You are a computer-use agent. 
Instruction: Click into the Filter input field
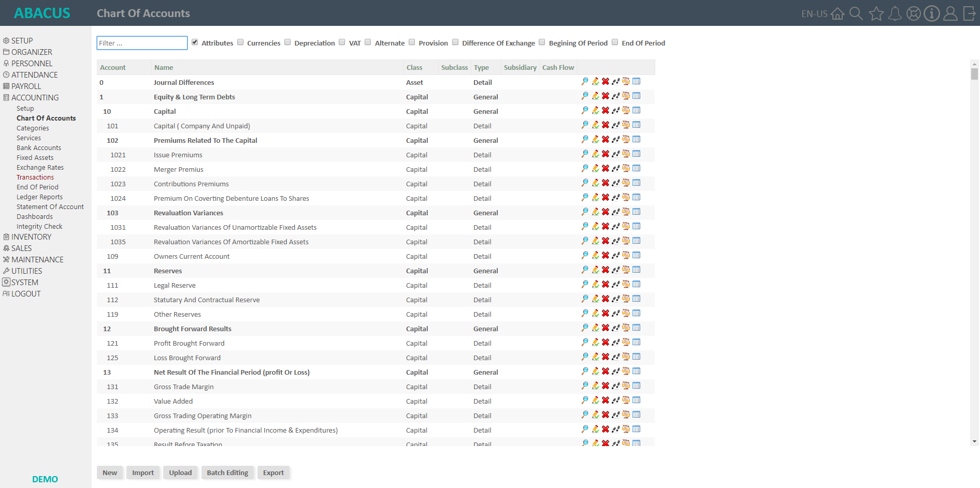pyautogui.click(x=142, y=43)
